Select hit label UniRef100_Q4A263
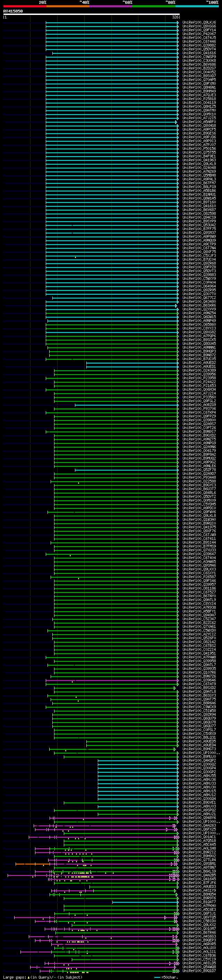 (x=199, y=825)
